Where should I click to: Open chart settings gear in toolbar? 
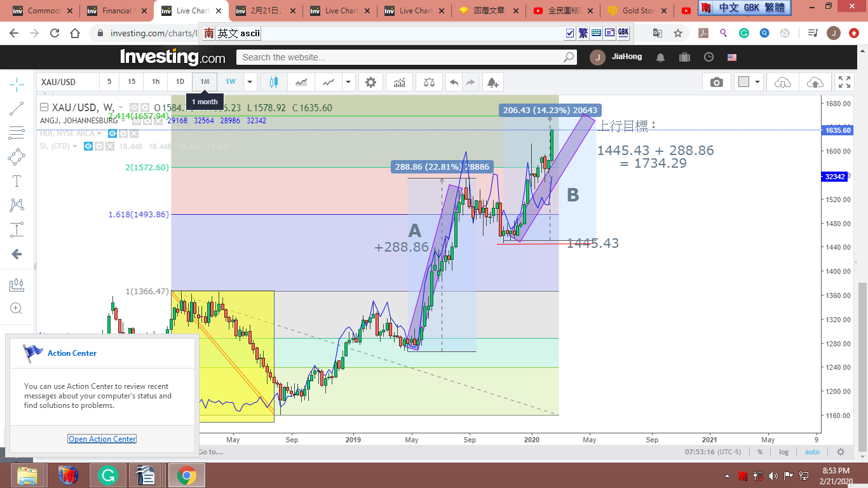[x=370, y=82]
